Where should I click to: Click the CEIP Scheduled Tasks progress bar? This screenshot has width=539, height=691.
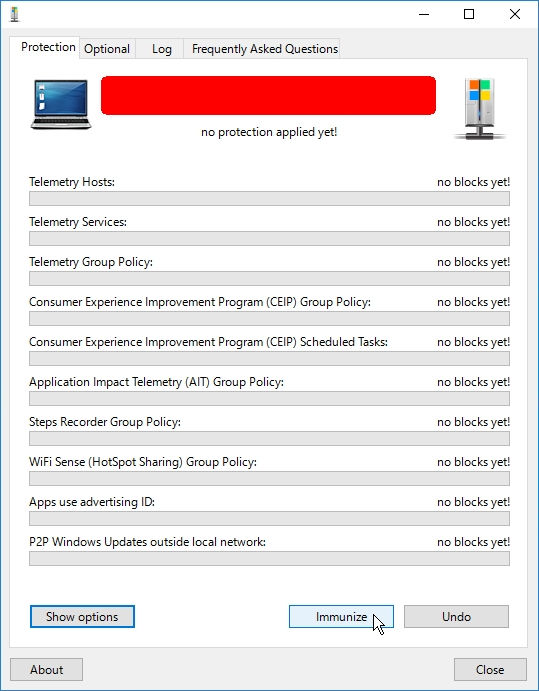pyautogui.click(x=269, y=358)
